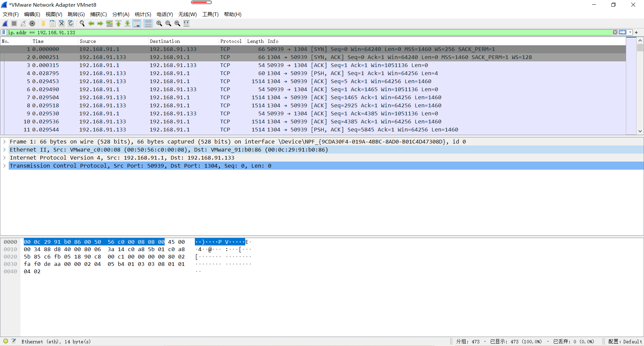The image size is (644, 346).
Task: Open the 工具(T) menu
Action: pos(210,14)
